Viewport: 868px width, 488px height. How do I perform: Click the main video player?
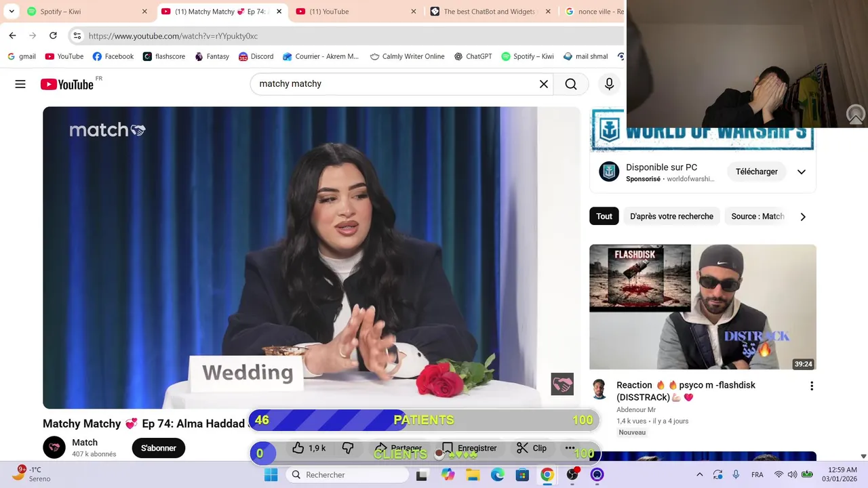click(x=311, y=258)
